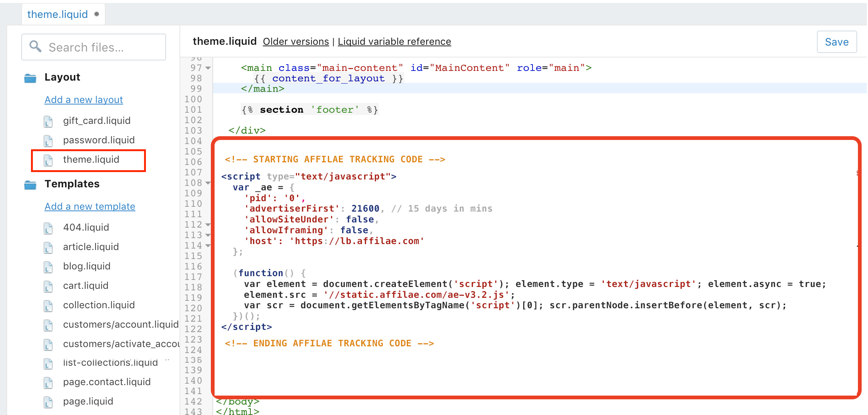Open page.contact.liquid template file

[x=107, y=382]
